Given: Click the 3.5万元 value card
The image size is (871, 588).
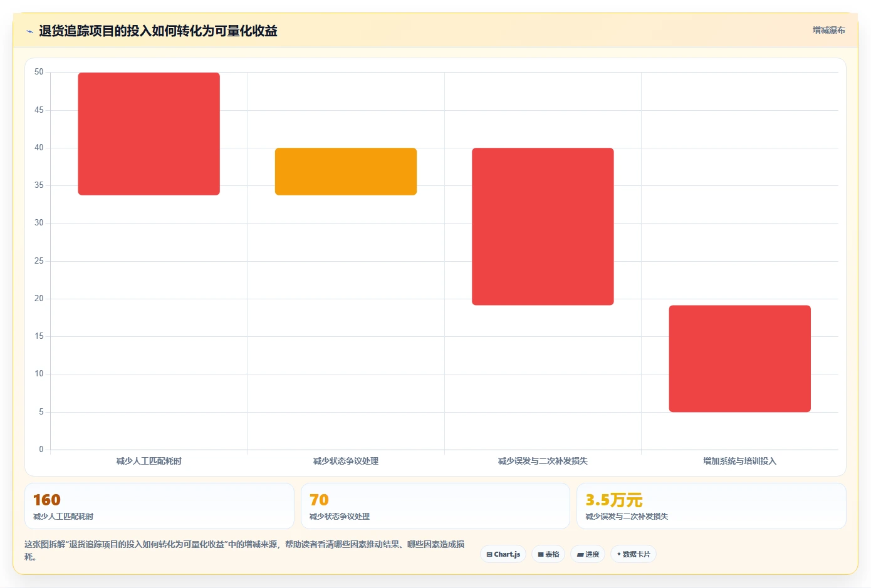Looking at the screenshot, I should (711, 506).
